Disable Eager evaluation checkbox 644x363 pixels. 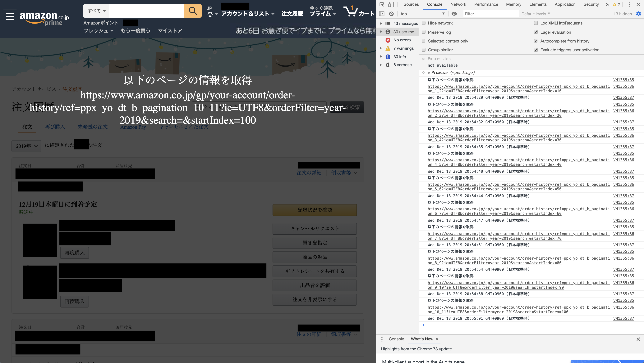click(536, 32)
